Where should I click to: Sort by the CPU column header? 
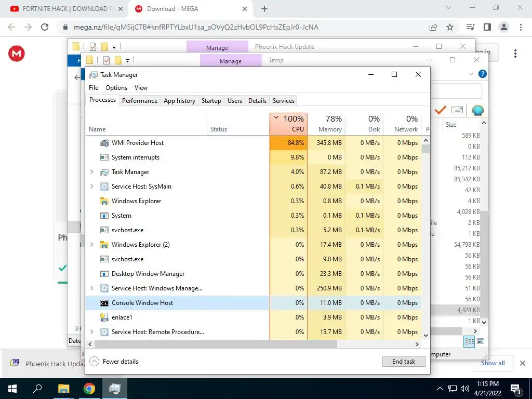point(289,124)
